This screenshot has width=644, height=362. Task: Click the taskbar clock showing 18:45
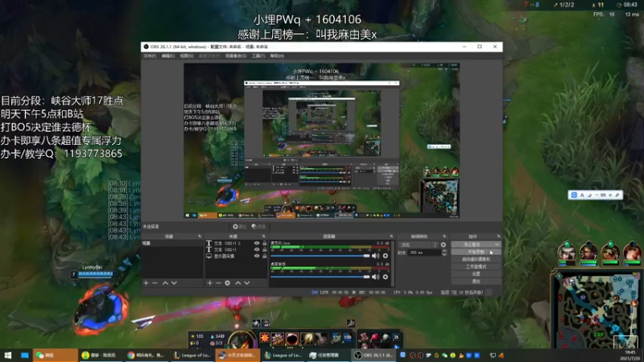(630, 355)
